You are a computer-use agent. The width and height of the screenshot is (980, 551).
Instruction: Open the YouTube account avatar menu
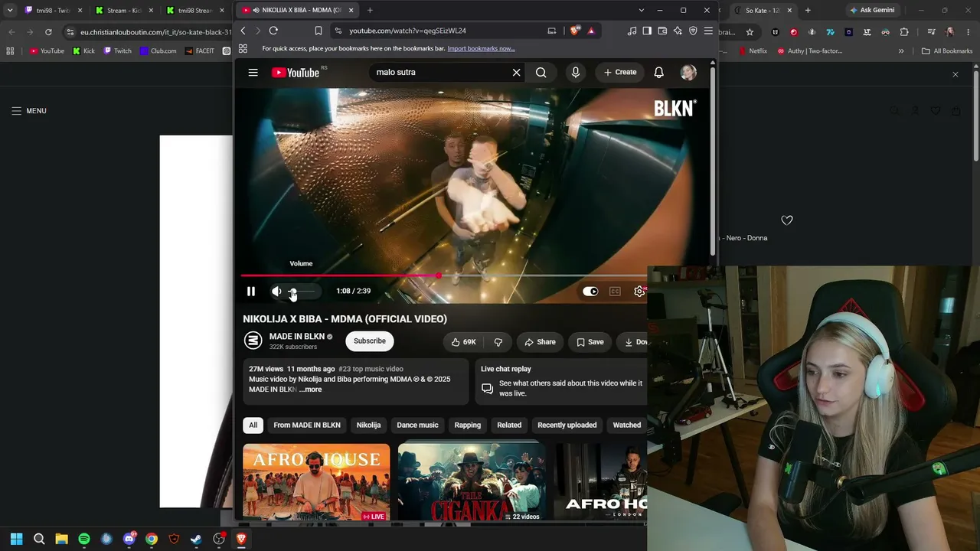688,73
